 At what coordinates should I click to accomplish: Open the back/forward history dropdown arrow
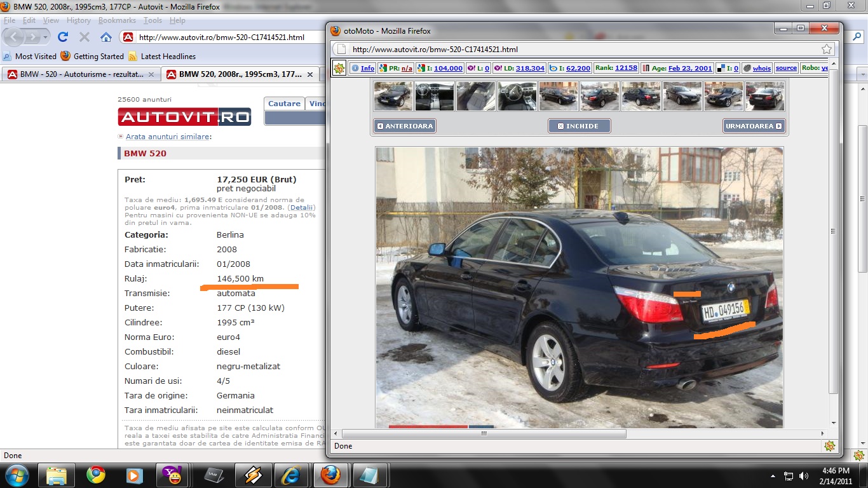pos(46,37)
